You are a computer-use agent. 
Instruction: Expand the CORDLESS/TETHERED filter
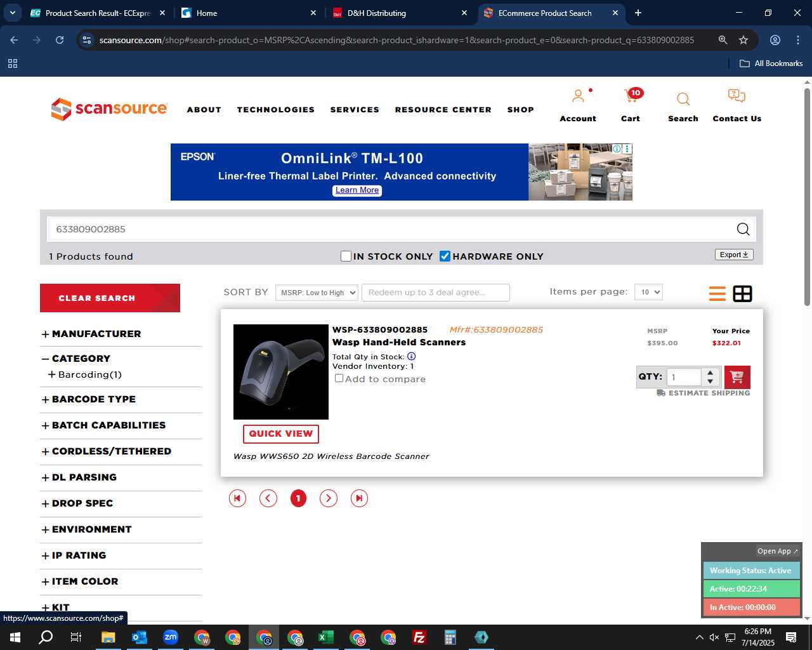[107, 451]
